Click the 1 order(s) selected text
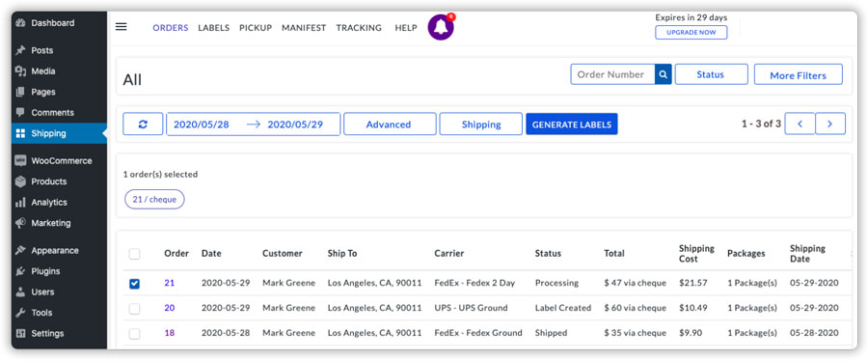This screenshot has height=361, width=868. 160,175
